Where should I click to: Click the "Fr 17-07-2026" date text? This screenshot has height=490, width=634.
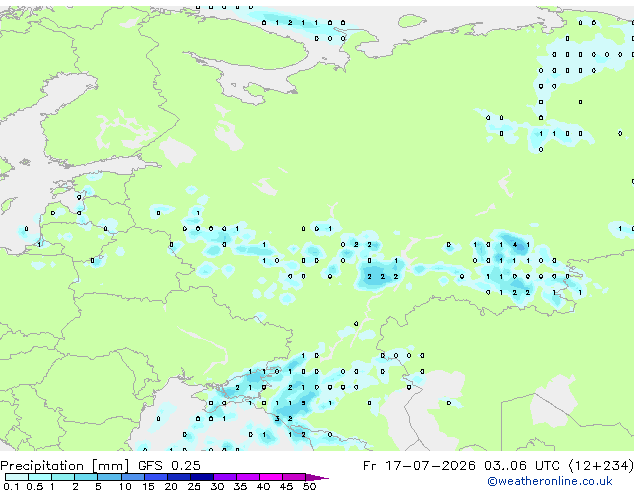point(419,465)
